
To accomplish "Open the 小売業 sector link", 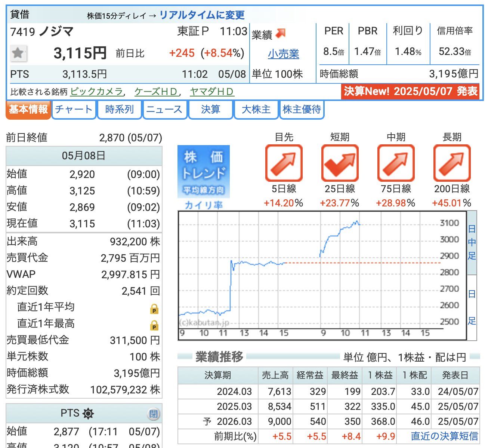I will point(284,54).
